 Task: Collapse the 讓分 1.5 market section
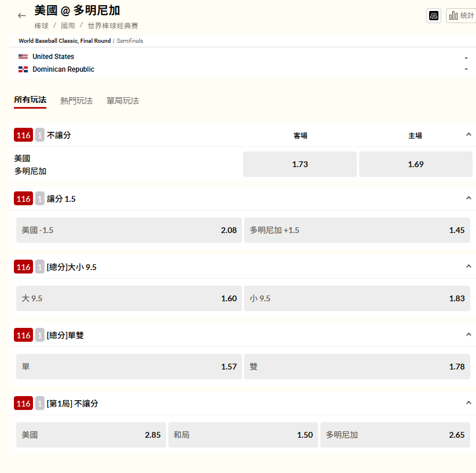click(468, 198)
